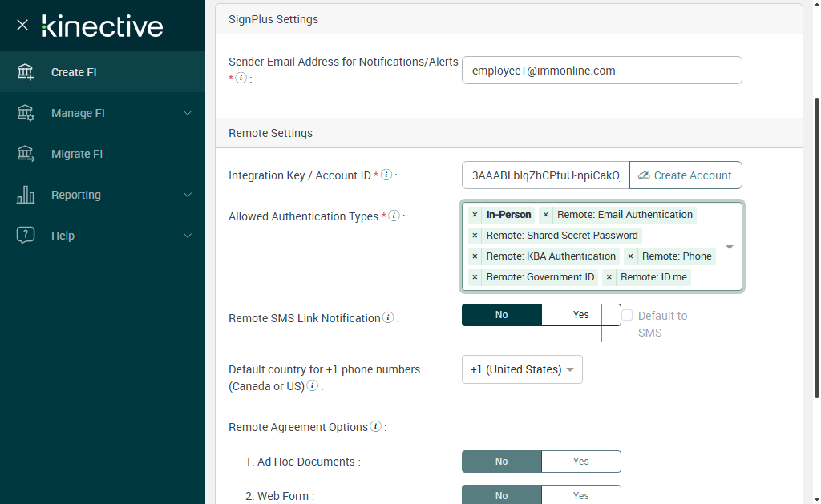Open info icon for Sender Email Address

click(241, 78)
